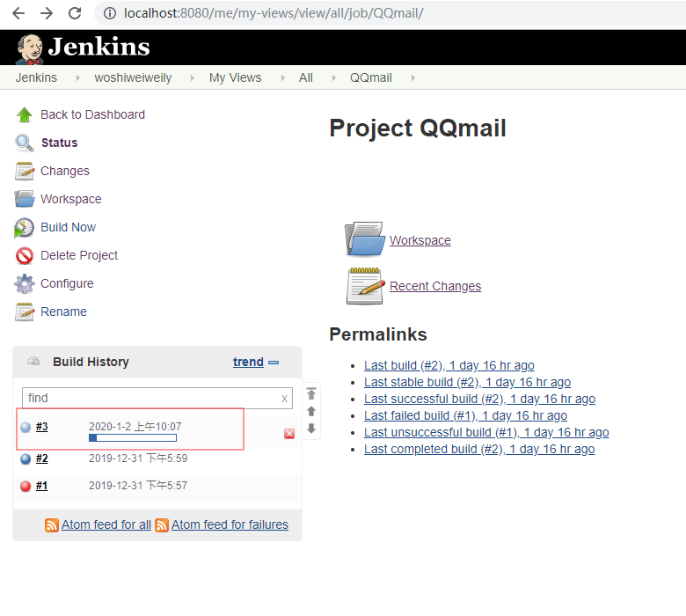This screenshot has height=616, width=686.
Task: Click the Changes notepad icon in sidebar
Action: coord(24,172)
